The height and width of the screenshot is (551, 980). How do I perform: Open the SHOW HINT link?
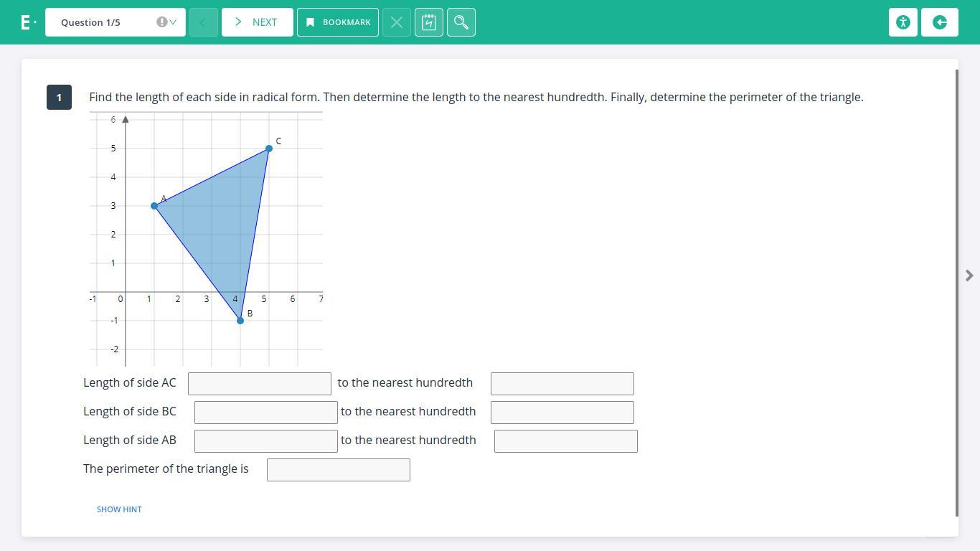(119, 509)
